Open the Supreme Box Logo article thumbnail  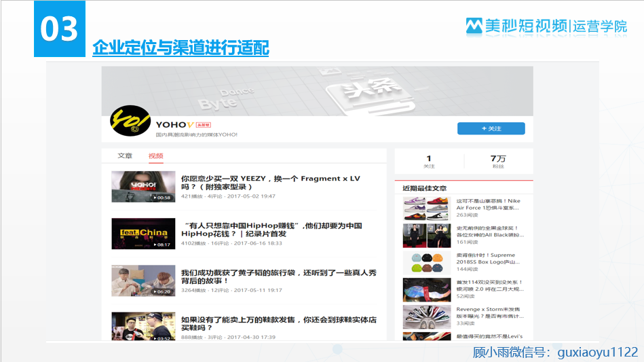(427, 263)
